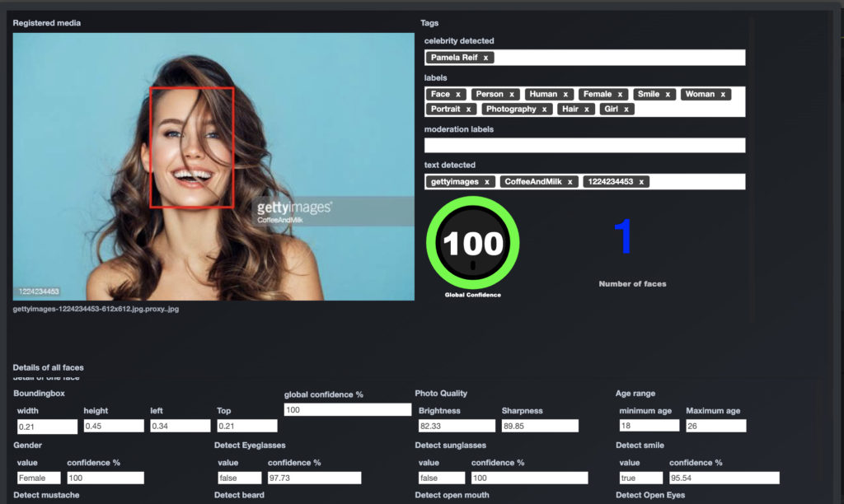Click the Detect smile value field
Screen dimensions: 844x504
(x=641, y=478)
